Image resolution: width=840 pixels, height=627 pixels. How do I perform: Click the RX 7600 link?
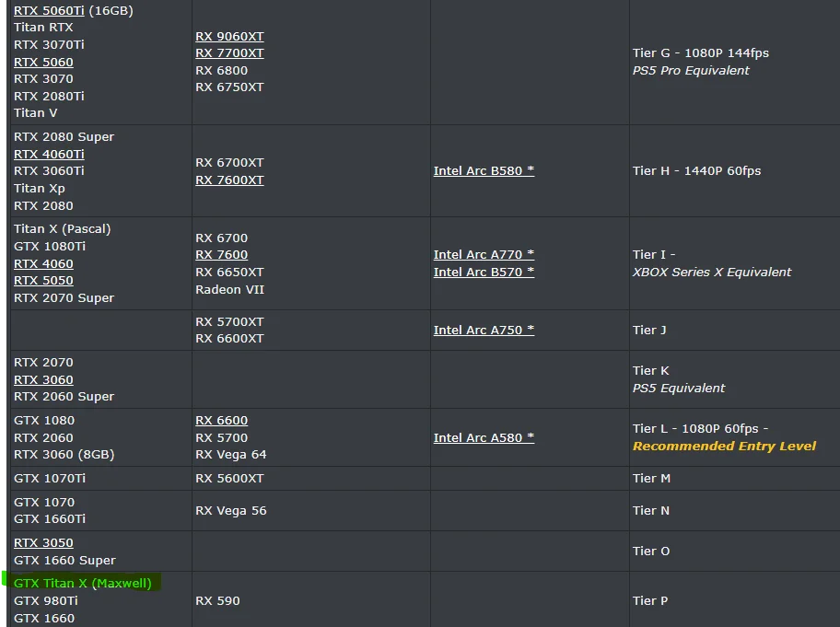221,255
